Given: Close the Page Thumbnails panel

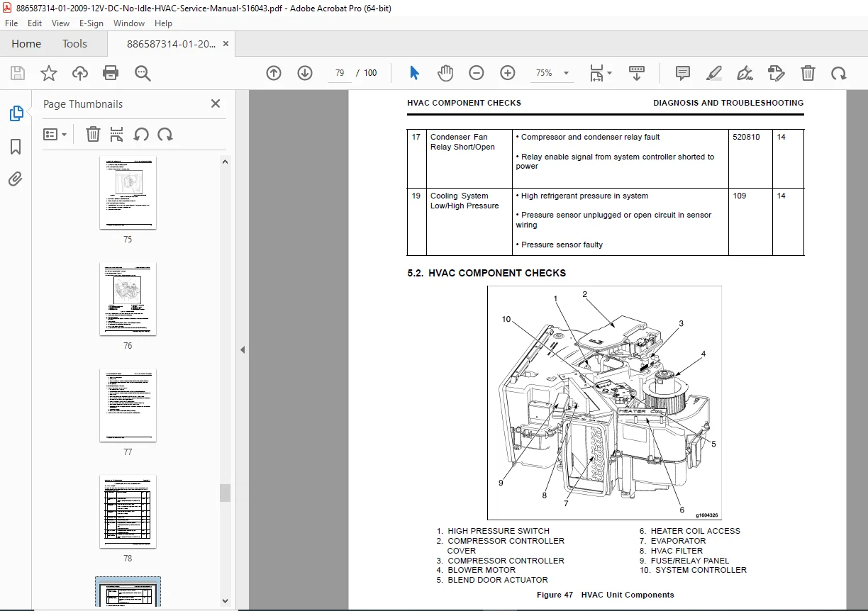Looking at the screenshot, I should [216, 103].
